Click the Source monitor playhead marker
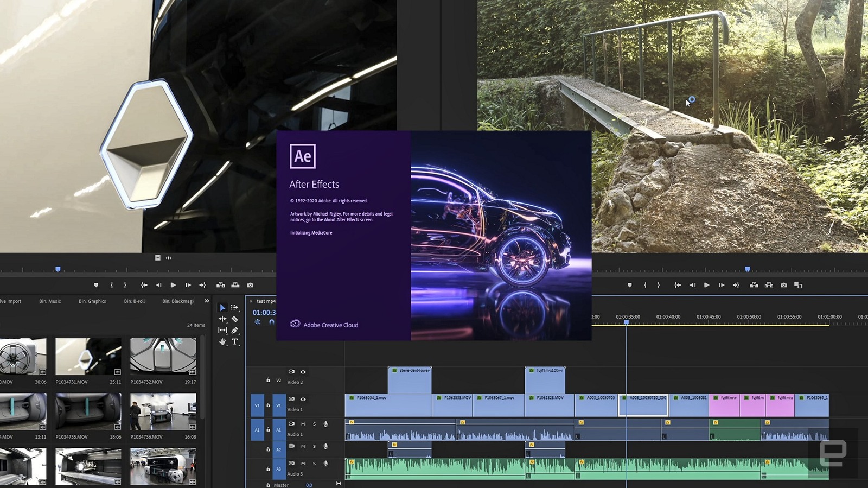The width and height of the screenshot is (868, 488). 58,269
